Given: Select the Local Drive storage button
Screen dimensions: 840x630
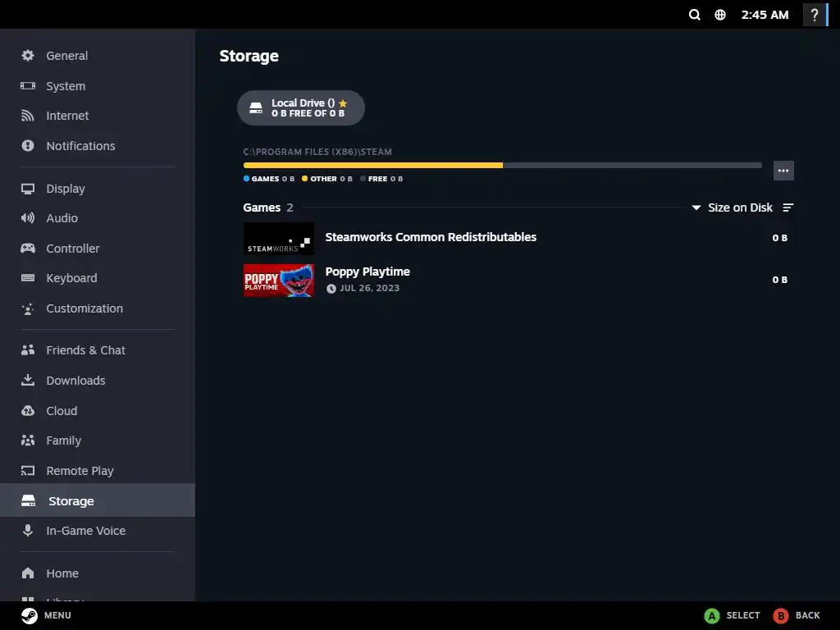Looking at the screenshot, I should (x=300, y=107).
